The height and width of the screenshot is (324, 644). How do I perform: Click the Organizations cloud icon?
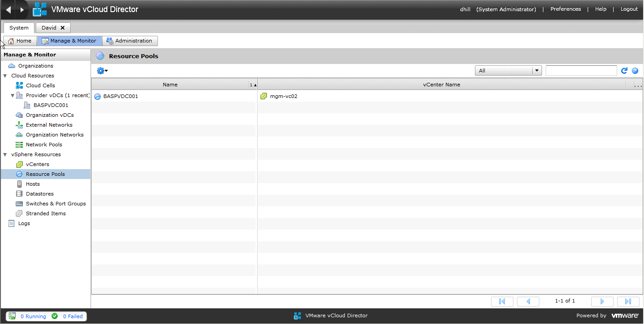pos(12,66)
